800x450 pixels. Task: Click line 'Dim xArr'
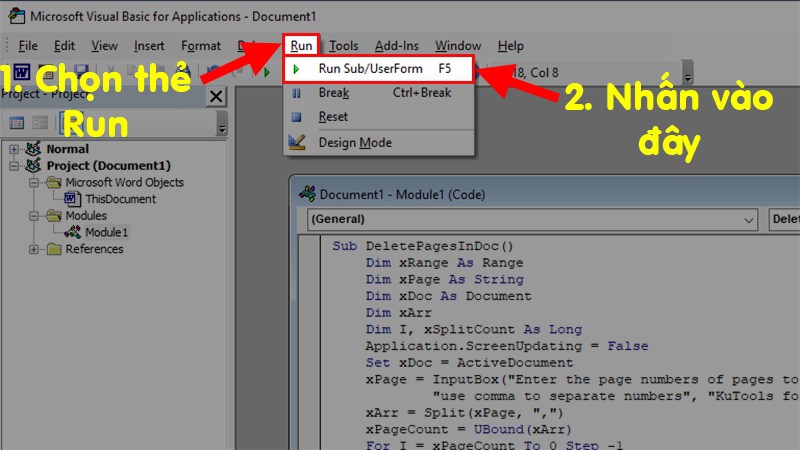tap(398, 313)
